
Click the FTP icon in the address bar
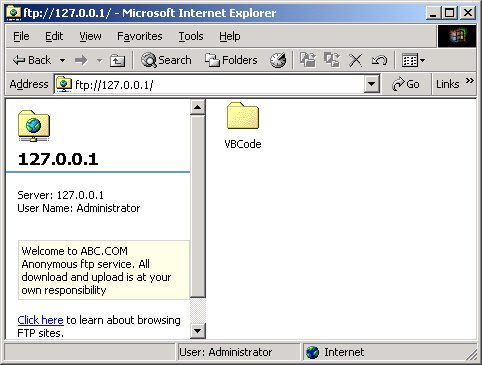[64, 84]
